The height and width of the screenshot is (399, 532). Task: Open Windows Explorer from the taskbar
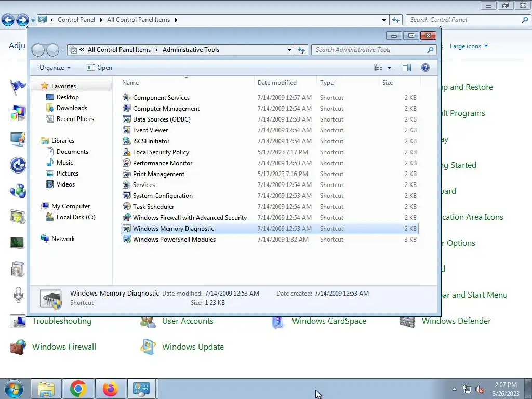coord(46,389)
